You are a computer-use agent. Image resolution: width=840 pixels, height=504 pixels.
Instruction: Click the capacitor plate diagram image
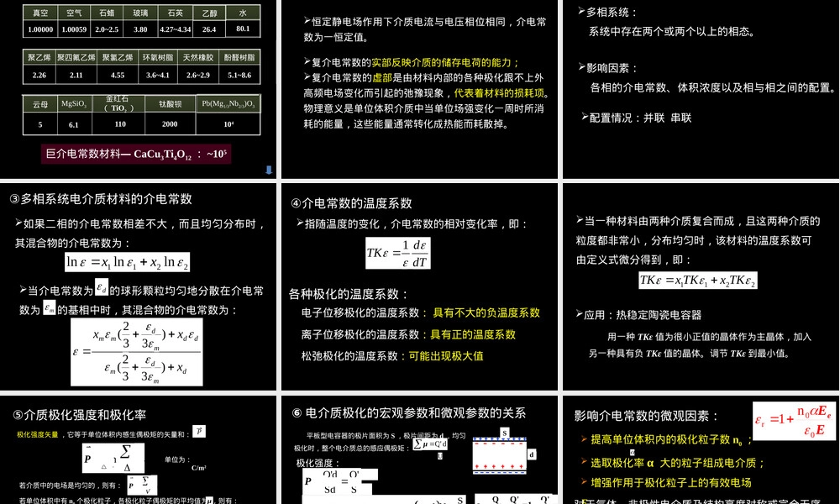click(499, 455)
